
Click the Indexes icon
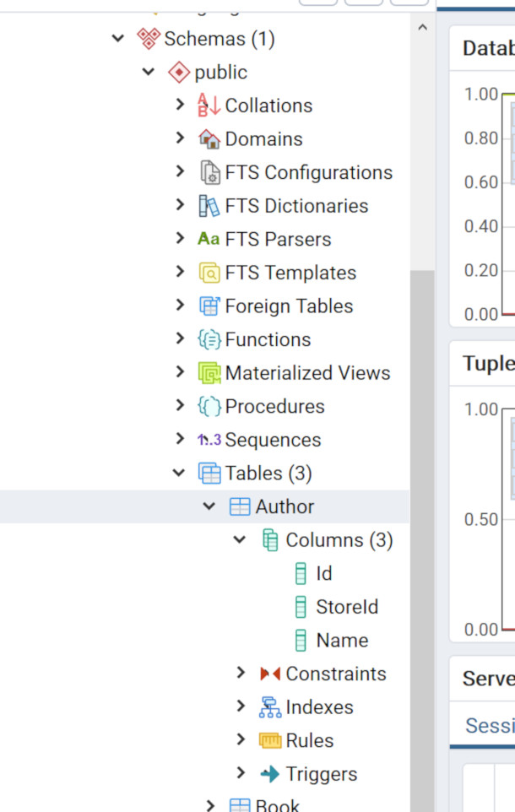[x=269, y=707]
